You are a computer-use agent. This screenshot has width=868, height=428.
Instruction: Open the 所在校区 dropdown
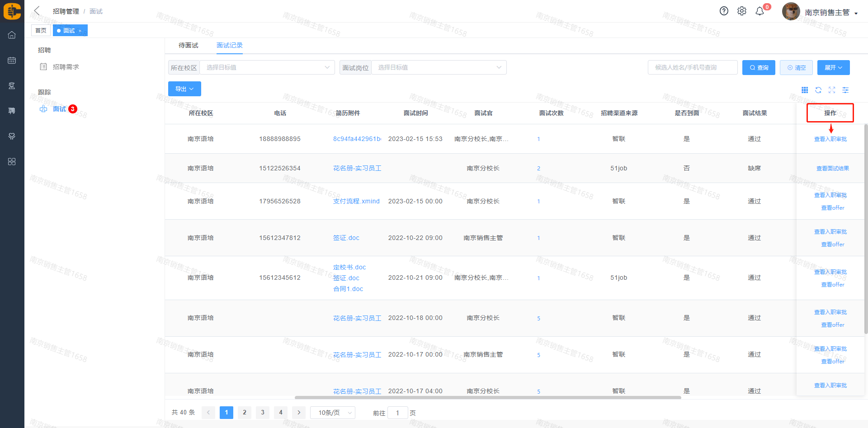coord(267,68)
